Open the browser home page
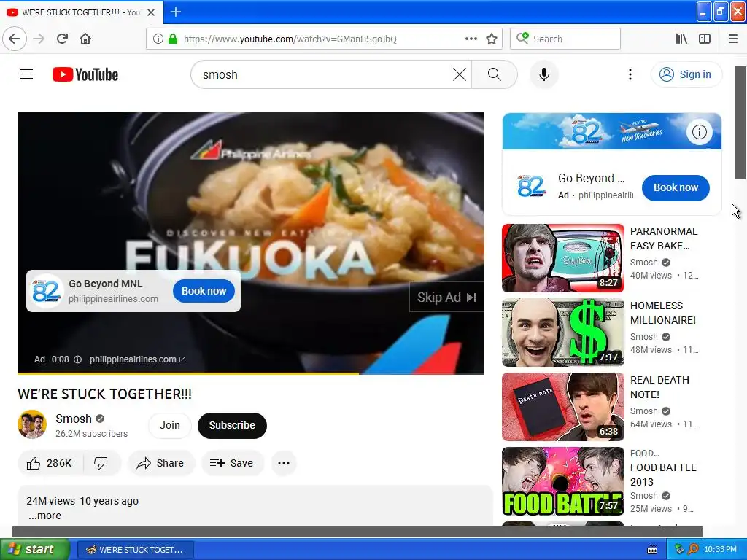The height and width of the screenshot is (560, 747). tap(85, 39)
